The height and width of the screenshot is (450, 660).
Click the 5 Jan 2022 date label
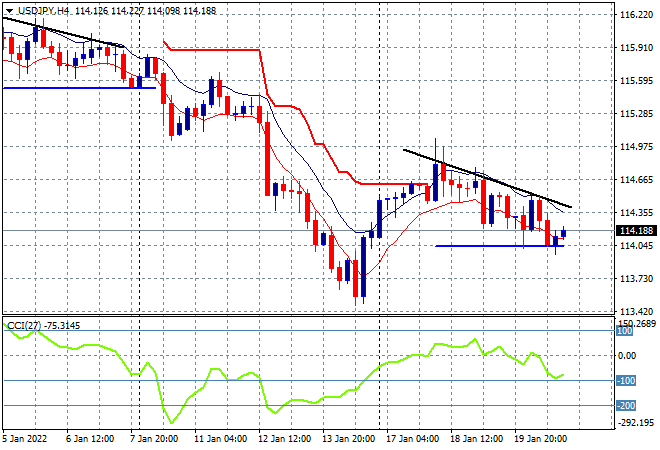tap(25, 439)
